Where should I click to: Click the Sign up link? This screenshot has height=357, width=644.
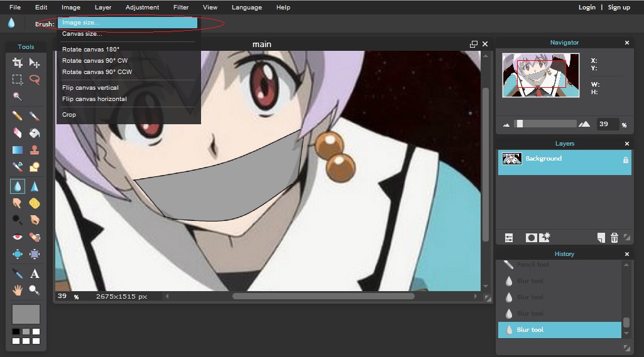click(619, 7)
